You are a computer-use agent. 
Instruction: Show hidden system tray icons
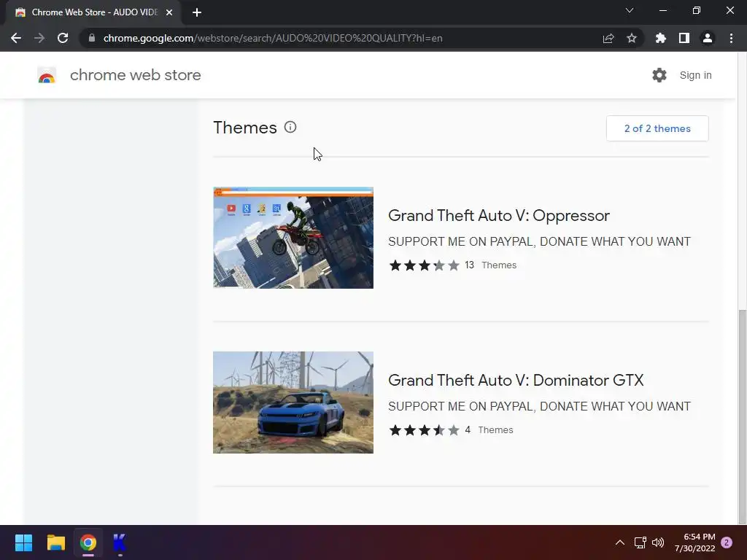point(620,542)
